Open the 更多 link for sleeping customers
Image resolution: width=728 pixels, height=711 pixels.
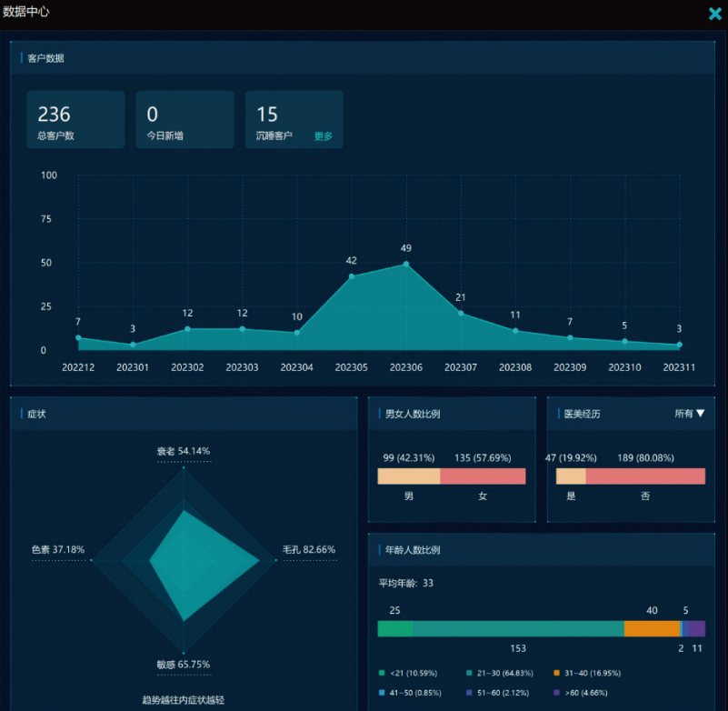click(x=324, y=136)
